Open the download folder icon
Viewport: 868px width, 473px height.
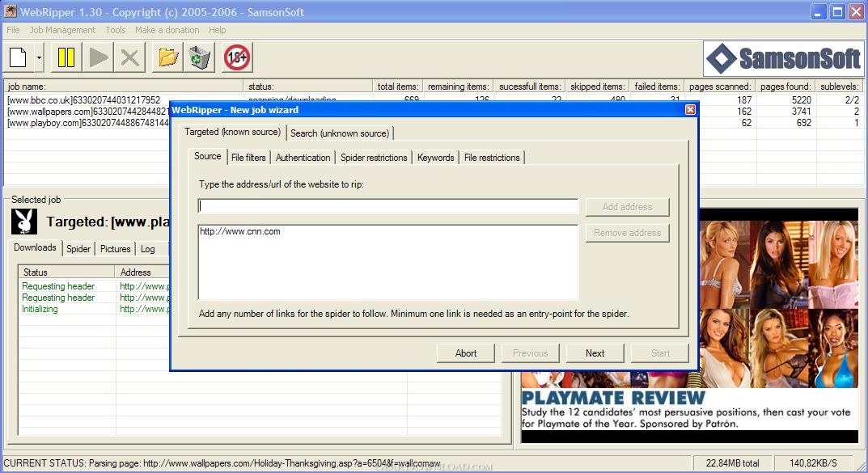pyautogui.click(x=167, y=57)
